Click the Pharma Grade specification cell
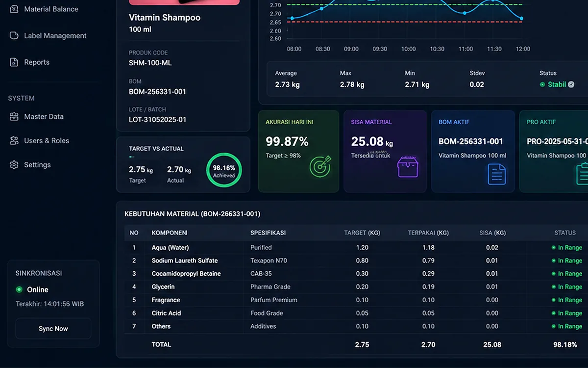The image size is (588, 368). pos(270,287)
